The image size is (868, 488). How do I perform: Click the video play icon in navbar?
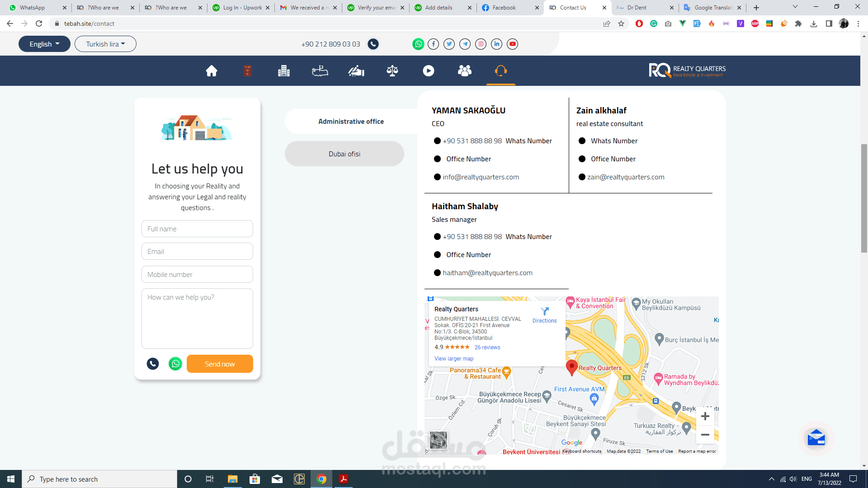click(x=429, y=71)
